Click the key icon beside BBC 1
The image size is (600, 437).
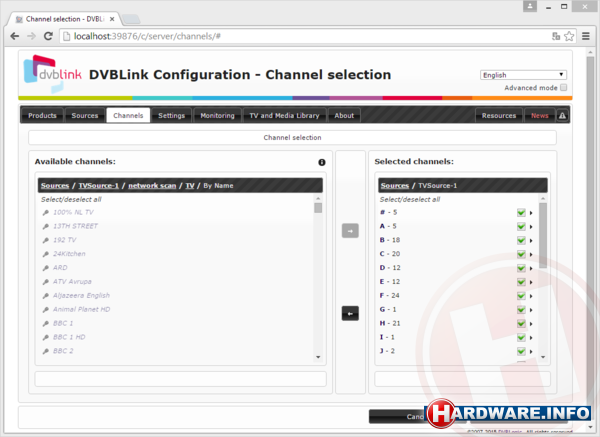click(x=46, y=324)
